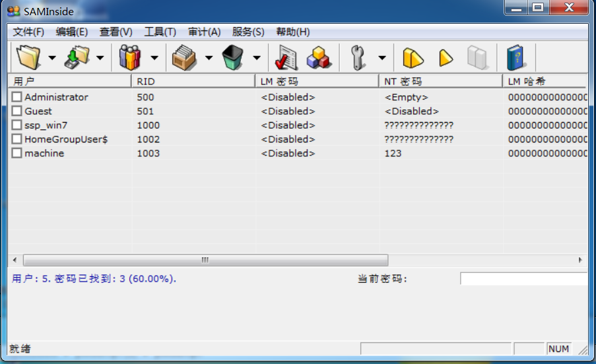This screenshot has height=364, width=596.
Task: Click the open folder import icon
Action: click(28, 57)
